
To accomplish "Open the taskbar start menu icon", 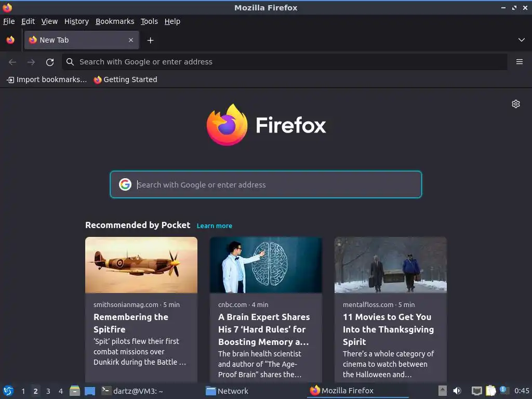I will pyautogui.click(x=8, y=391).
